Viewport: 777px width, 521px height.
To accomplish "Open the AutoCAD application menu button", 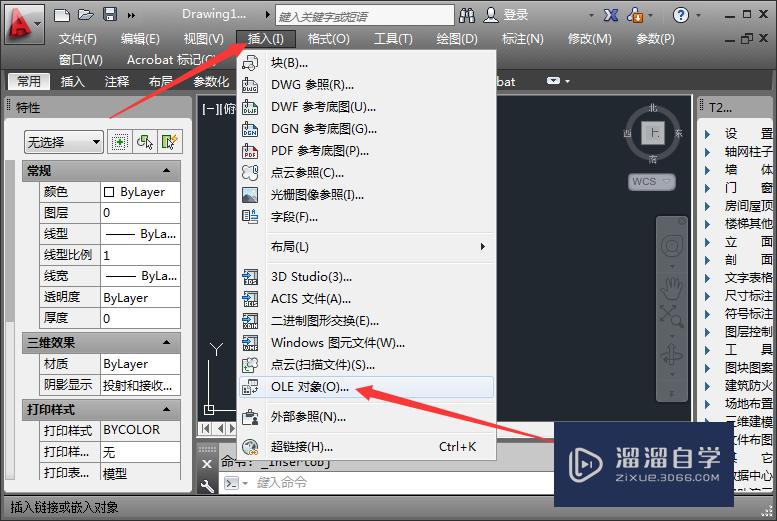I will point(23,23).
